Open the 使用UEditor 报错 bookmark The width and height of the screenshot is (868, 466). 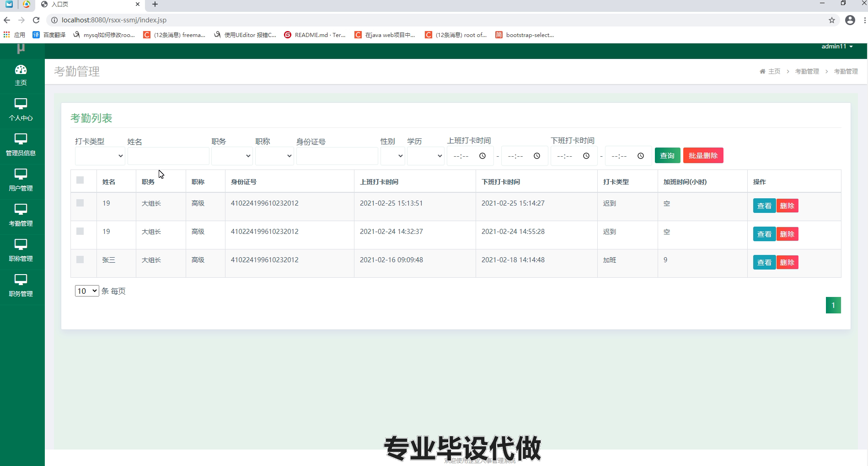coord(245,35)
